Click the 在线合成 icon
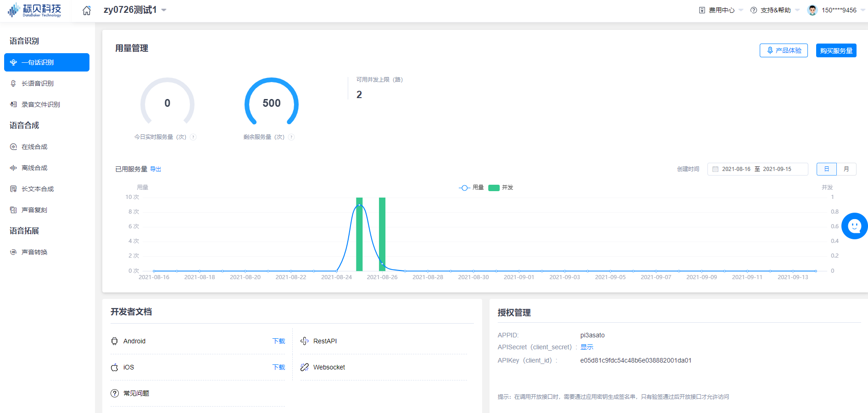Screen dimensions: 868x413 tap(13, 147)
